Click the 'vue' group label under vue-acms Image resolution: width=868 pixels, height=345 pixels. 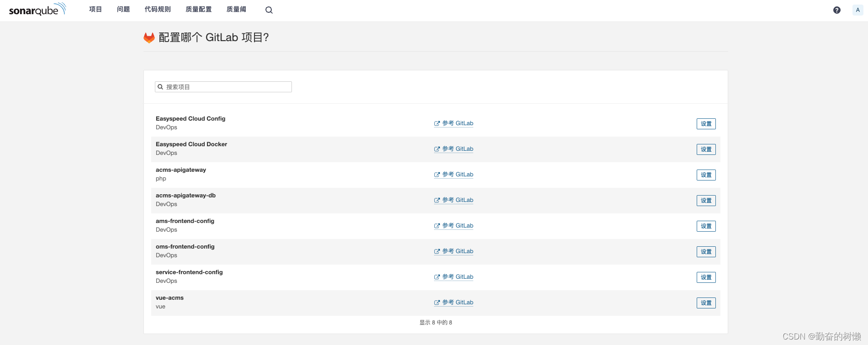160,307
